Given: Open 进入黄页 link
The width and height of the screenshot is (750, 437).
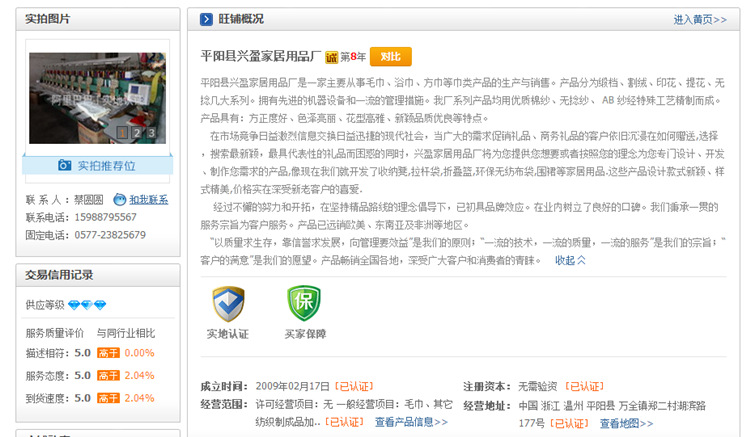Looking at the screenshot, I should [x=699, y=19].
